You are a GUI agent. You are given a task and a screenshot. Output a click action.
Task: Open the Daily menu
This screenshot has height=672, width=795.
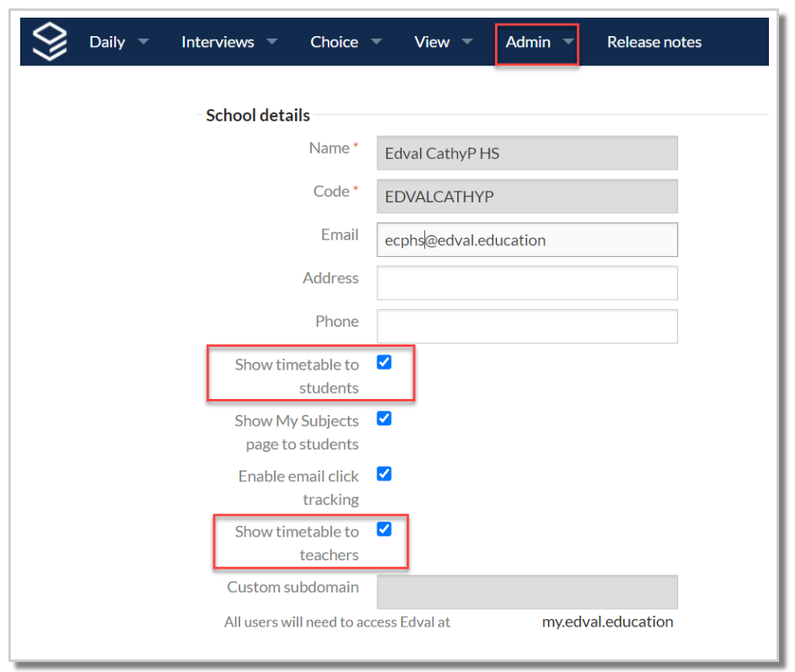coord(107,42)
